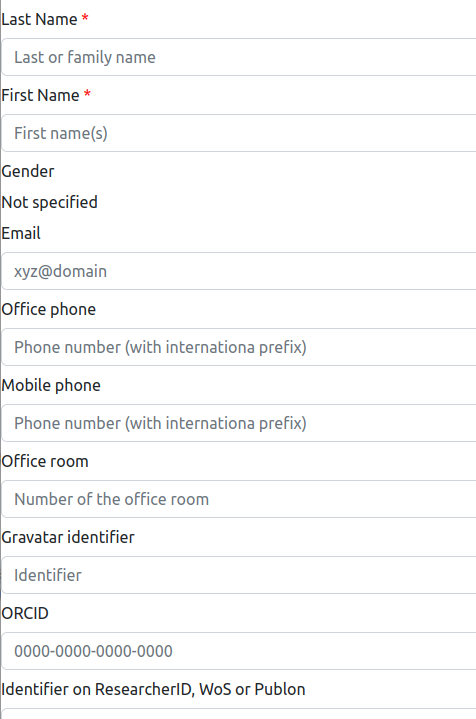Click the Email field showing xyz@domain

pos(239,271)
